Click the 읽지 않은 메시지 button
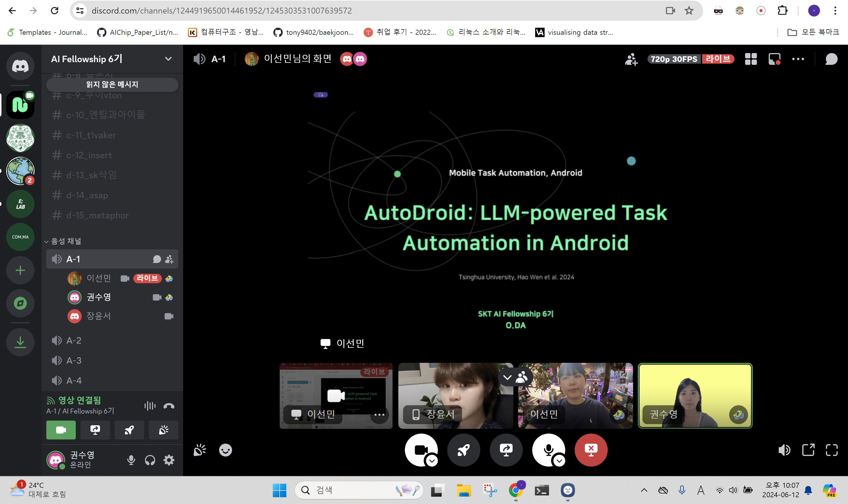The width and height of the screenshot is (848, 504). (x=112, y=85)
